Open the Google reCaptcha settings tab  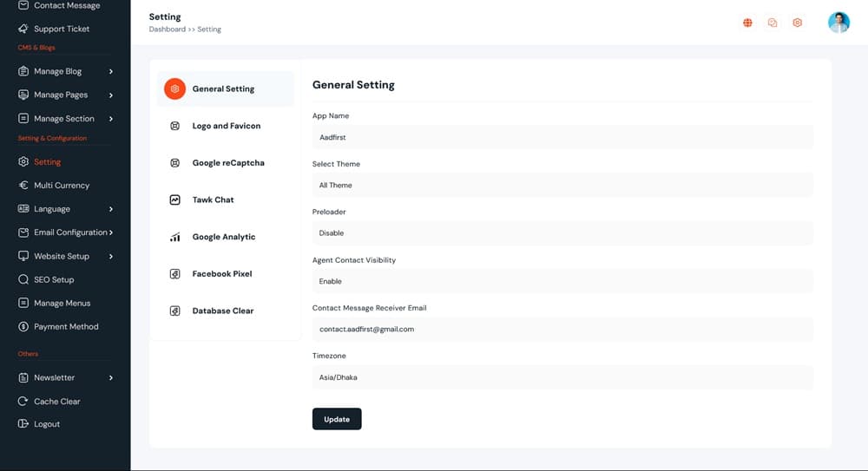click(227, 163)
